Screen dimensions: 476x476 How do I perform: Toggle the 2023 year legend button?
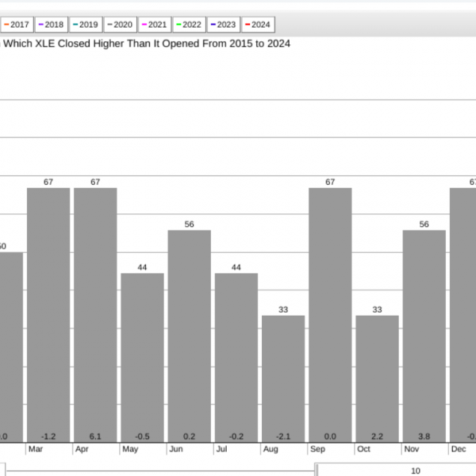tap(224, 25)
